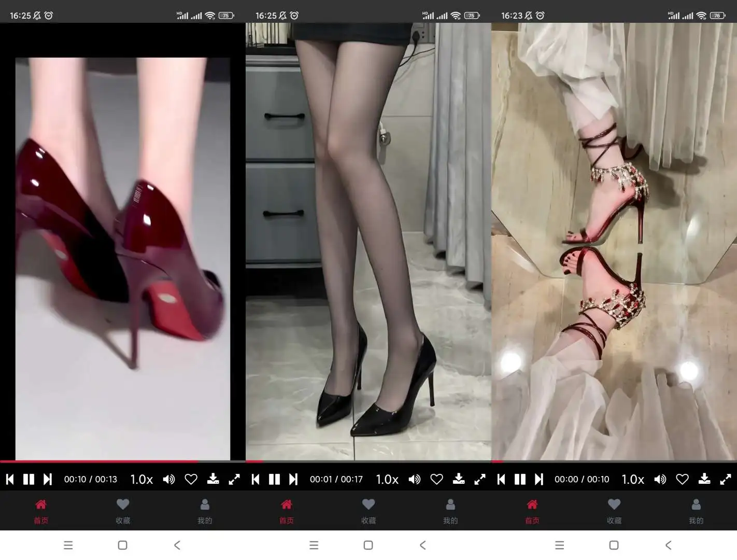The width and height of the screenshot is (737, 560).
Task: Skip to next video in right phone screen
Action: (539, 479)
